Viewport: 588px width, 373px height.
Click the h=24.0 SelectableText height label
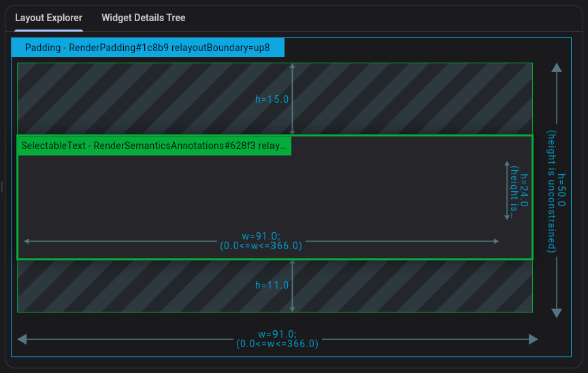[x=519, y=191]
